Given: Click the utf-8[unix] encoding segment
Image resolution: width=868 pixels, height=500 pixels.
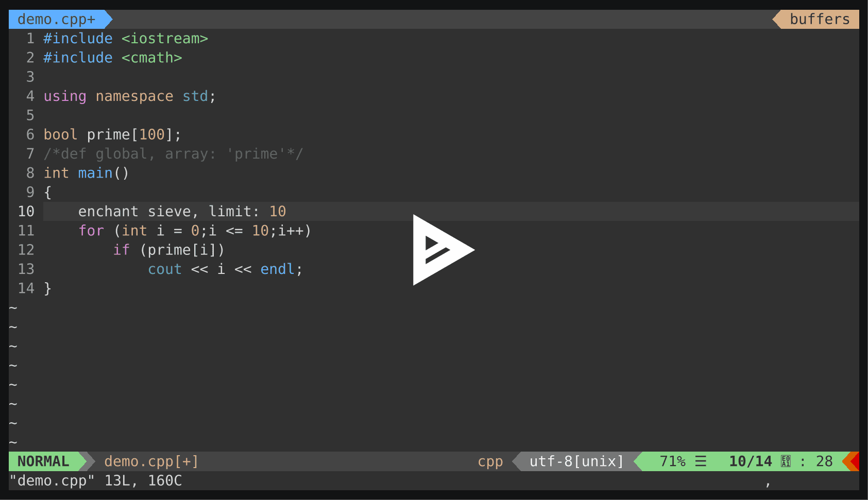Looking at the screenshot, I should [576, 461].
